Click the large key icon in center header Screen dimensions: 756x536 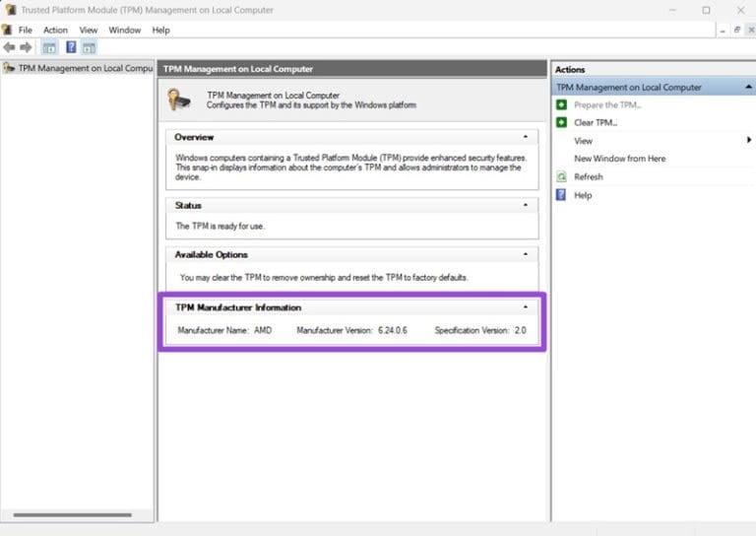pos(179,100)
